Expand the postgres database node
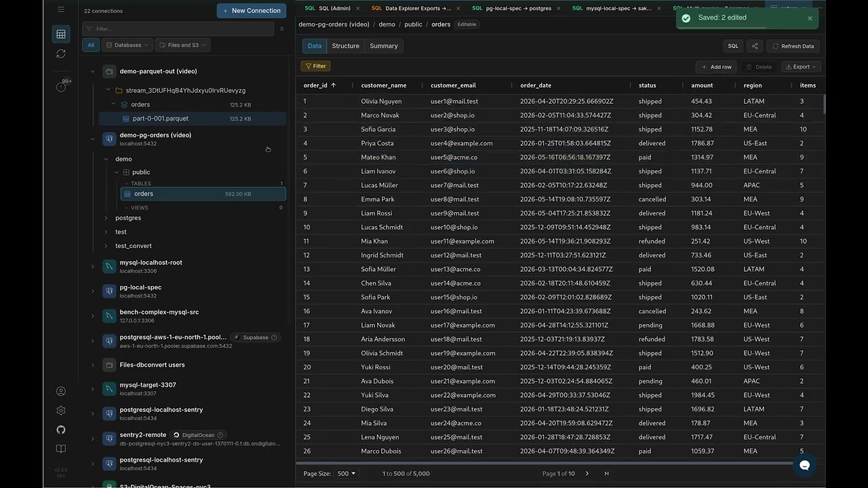Screen dimensions: 868x488 click(106, 218)
